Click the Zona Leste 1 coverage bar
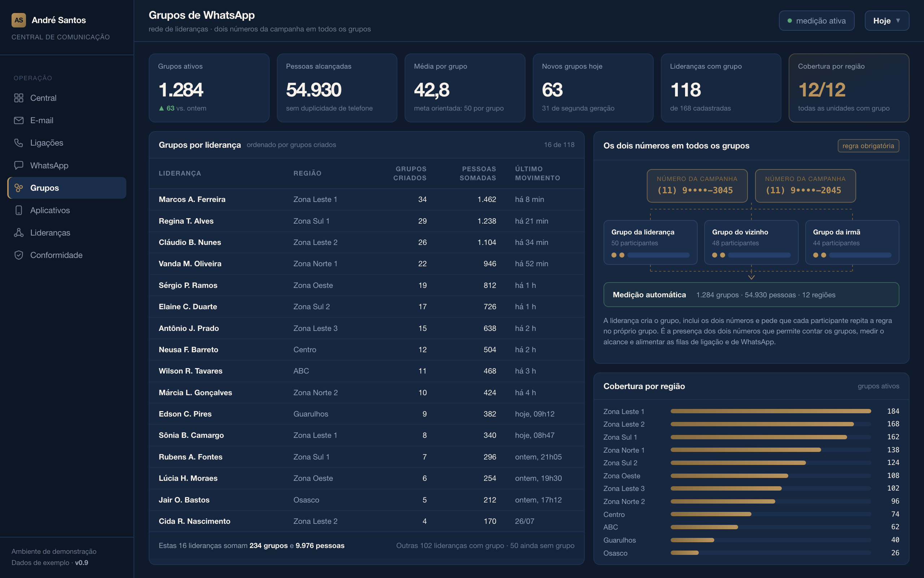 point(771,411)
